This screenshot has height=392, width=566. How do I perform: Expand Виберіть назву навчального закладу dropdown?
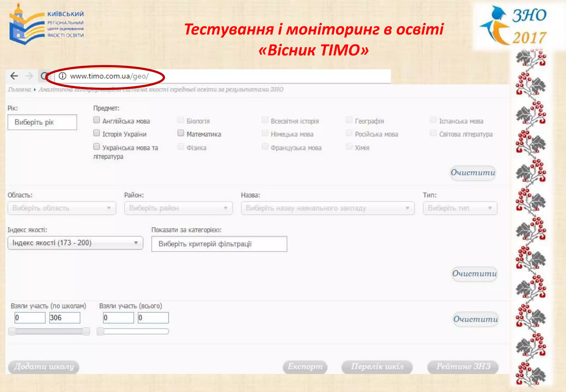tap(328, 208)
